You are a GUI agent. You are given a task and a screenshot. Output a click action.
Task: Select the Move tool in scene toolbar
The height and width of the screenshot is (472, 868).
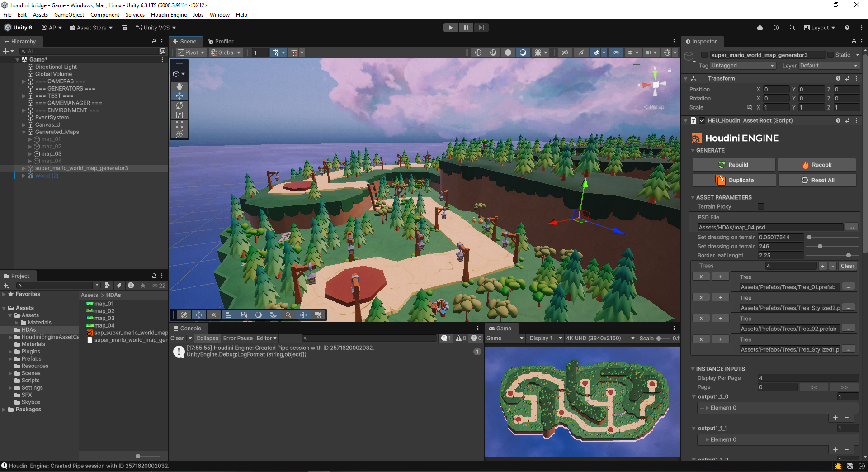tap(179, 96)
